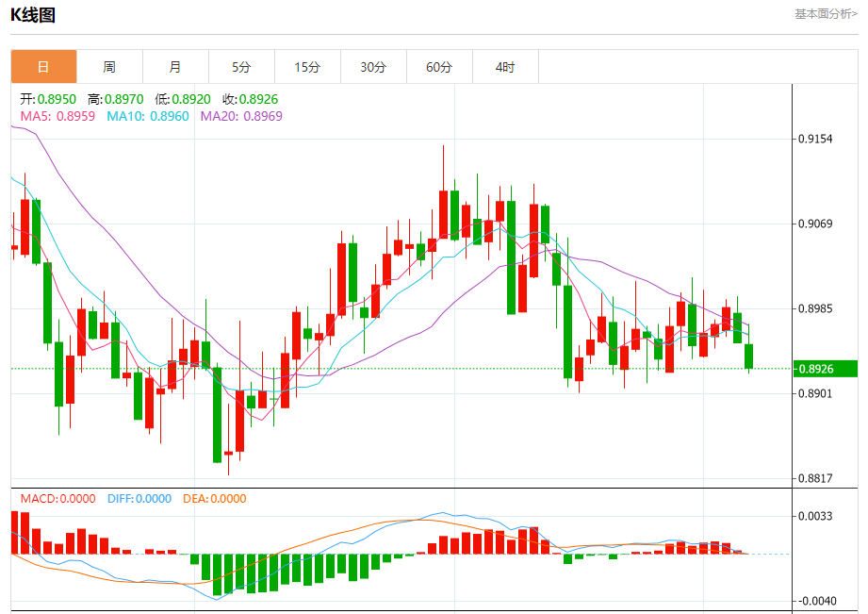The image size is (868, 614).
Task: Click the K线图 heading
Action: coord(33,15)
